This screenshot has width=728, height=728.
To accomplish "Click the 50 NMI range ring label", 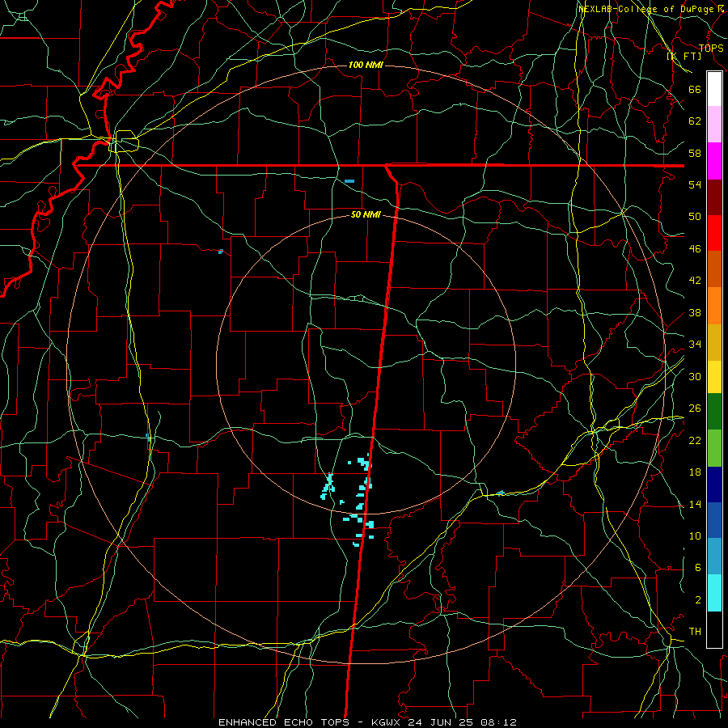I will (366, 214).
